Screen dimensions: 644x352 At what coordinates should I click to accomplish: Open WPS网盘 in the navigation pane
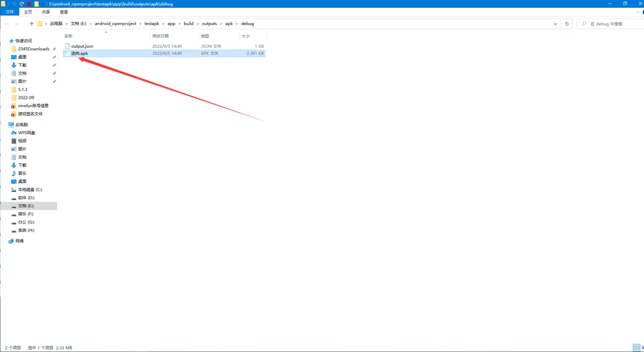26,133
